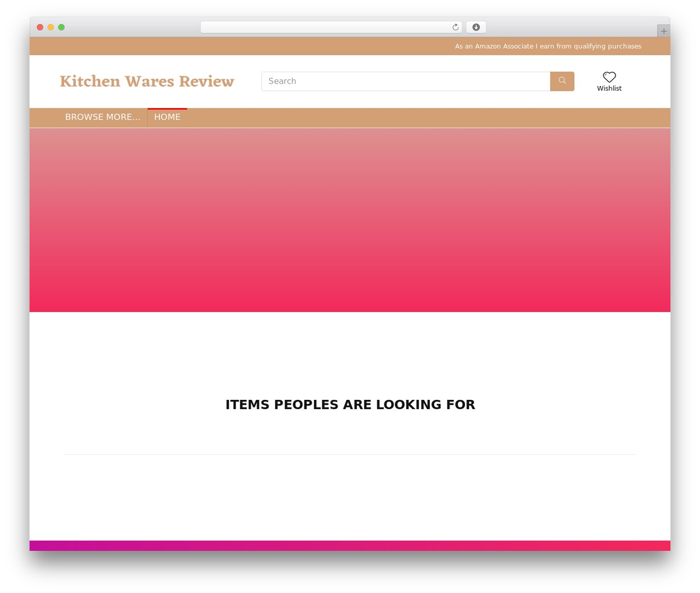Viewport: 700px width, 593px height.
Task: Click the Wishlist label text
Action: coord(609,88)
